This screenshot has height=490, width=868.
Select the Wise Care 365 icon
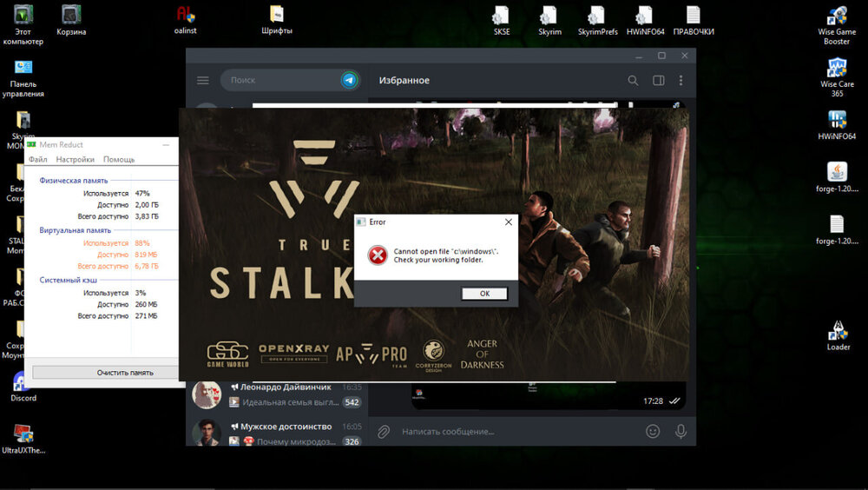pyautogui.click(x=837, y=77)
